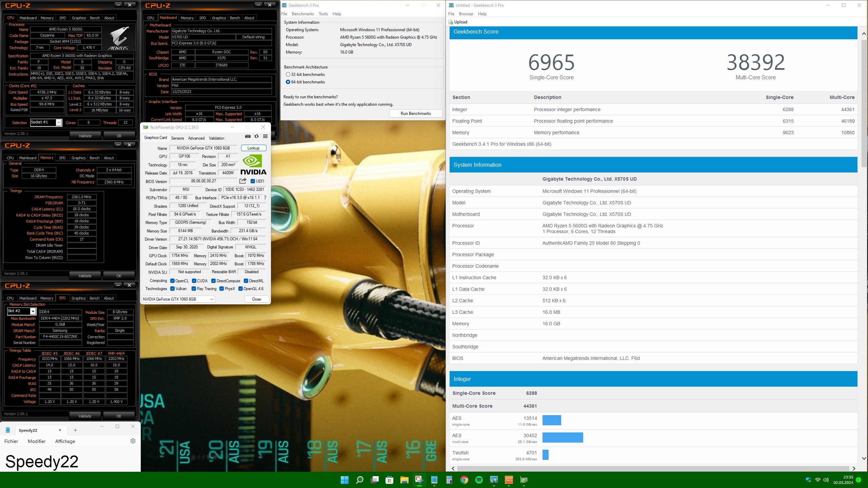This screenshot has height=488, width=868.
Task: Open the Windows Start menu
Action: 344,480
